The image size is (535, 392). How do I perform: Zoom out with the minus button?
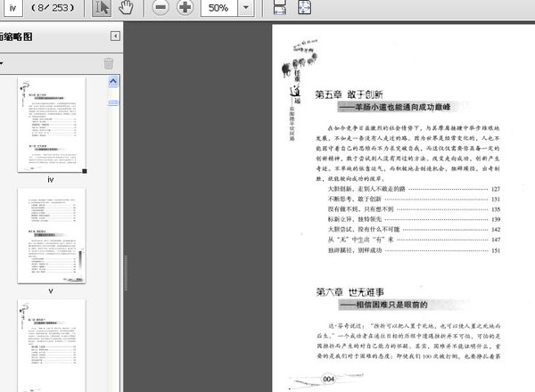click(x=160, y=7)
